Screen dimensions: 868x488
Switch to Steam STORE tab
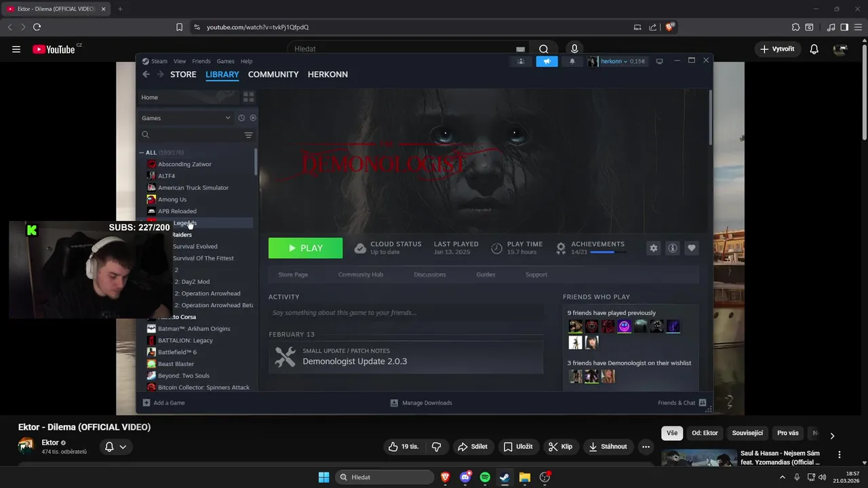point(183,75)
